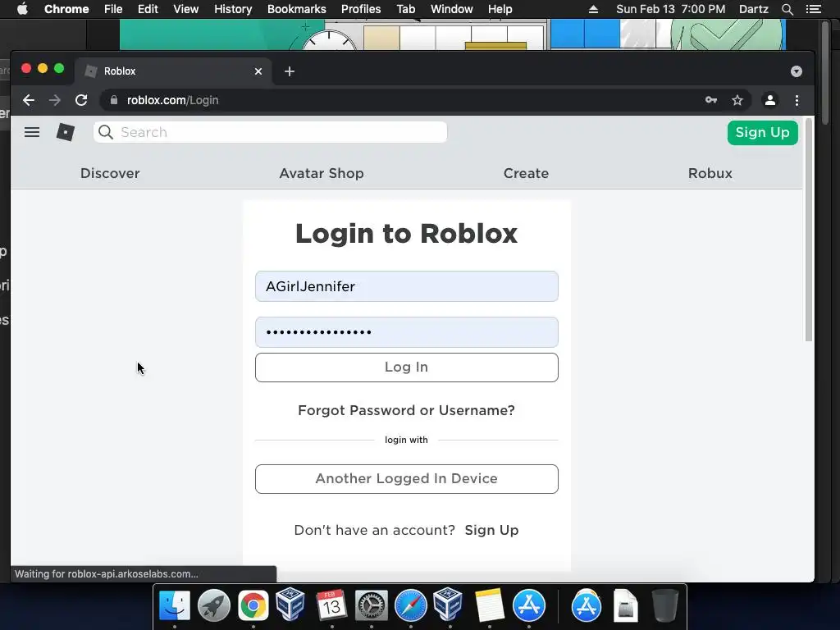Open Trash in the Dock
840x630 pixels.
pyautogui.click(x=664, y=605)
